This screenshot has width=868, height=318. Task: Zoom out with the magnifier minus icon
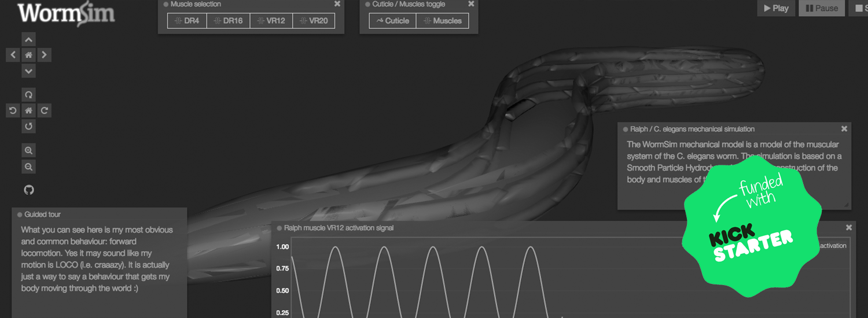pos(28,167)
